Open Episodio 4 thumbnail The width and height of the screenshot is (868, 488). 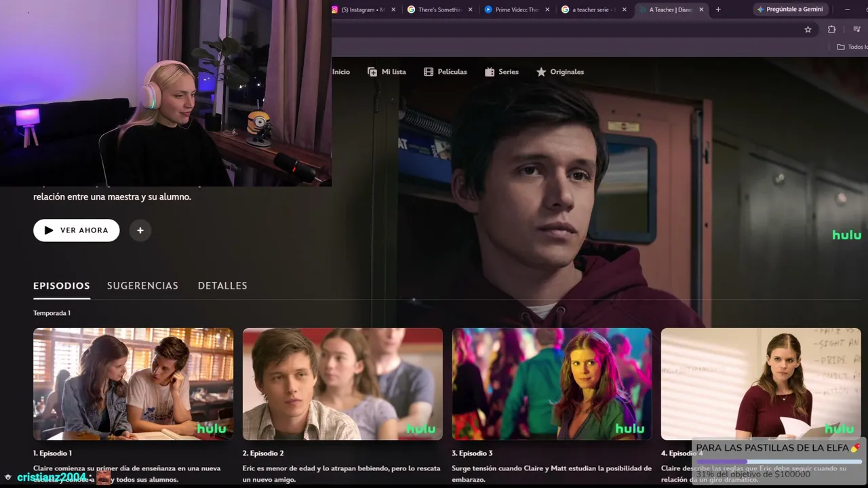761,384
